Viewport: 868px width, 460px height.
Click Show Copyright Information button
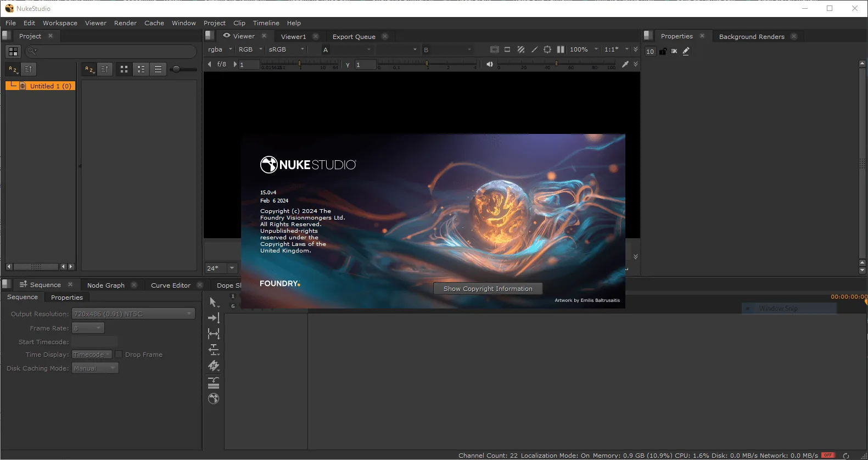click(488, 289)
